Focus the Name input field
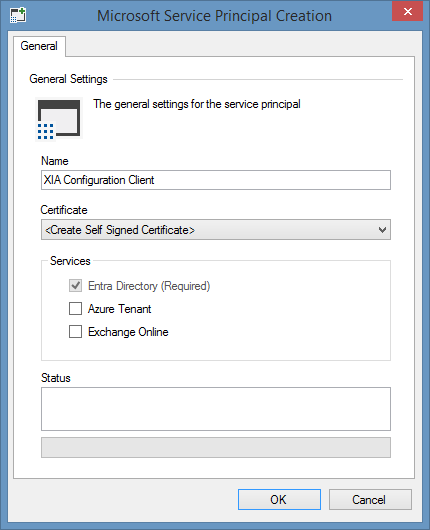The image size is (430, 530). point(216,180)
